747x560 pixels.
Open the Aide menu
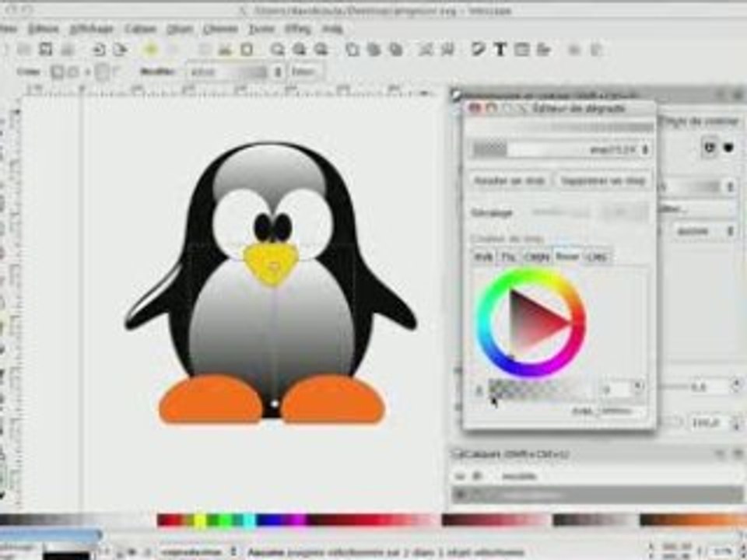332,30
